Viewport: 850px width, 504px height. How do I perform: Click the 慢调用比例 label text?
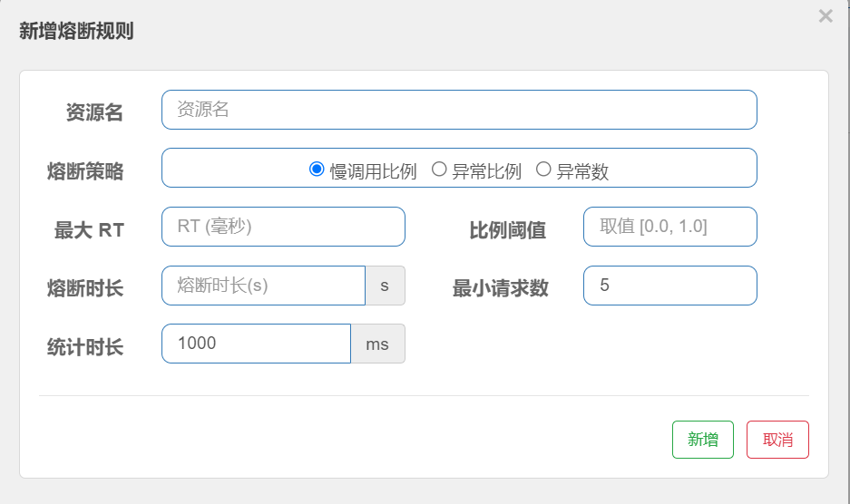click(373, 172)
